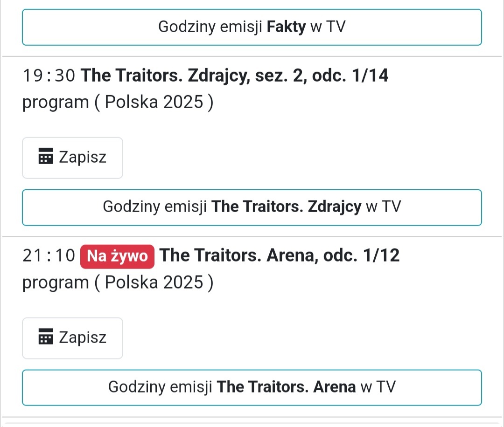Save The Traitors. Zdrajcy with the Zapisz button
Image resolution: width=504 pixels, height=427 pixels.
tap(72, 158)
